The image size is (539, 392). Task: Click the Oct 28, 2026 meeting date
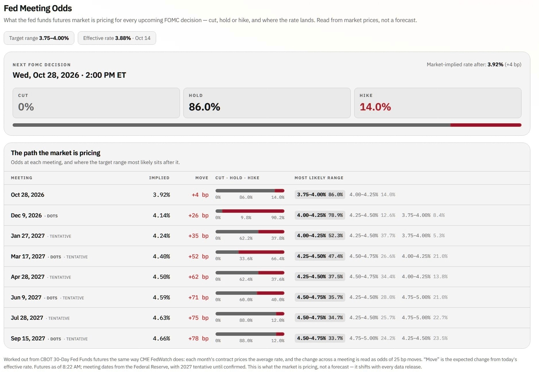pyautogui.click(x=28, y=195)
